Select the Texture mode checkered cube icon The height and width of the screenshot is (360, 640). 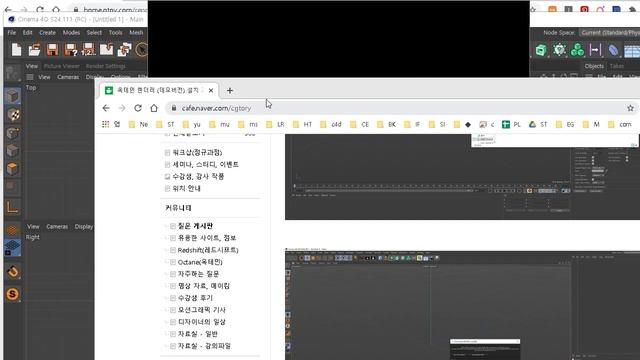(x=13, y=115)
